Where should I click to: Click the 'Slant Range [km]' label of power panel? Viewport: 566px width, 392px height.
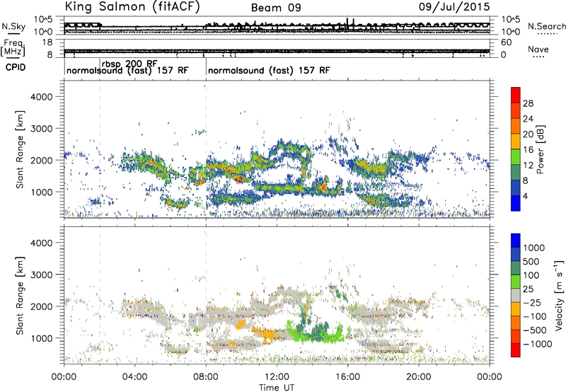[20, 149]
